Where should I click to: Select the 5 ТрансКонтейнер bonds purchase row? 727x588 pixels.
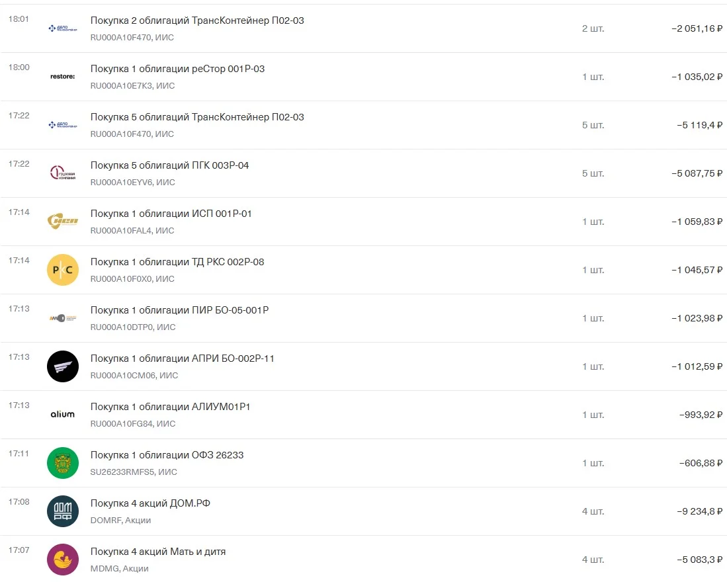[x=364, y=125]
